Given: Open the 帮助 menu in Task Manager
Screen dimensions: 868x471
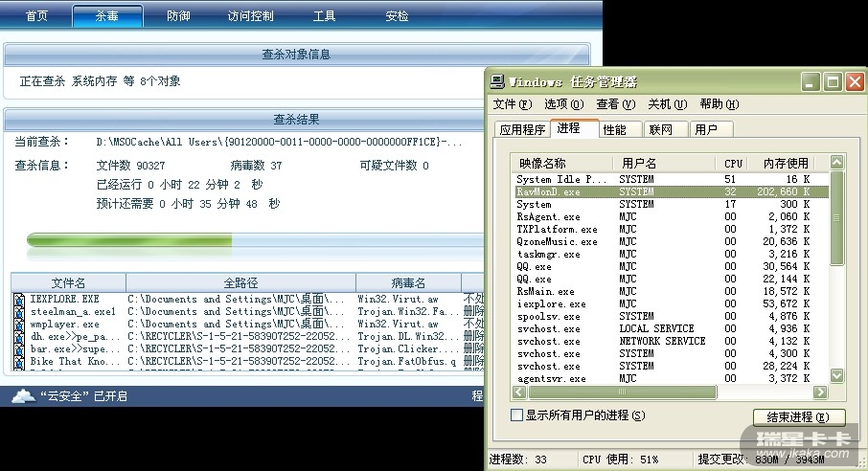Looking at the screenshot, I should pos(720,104).
